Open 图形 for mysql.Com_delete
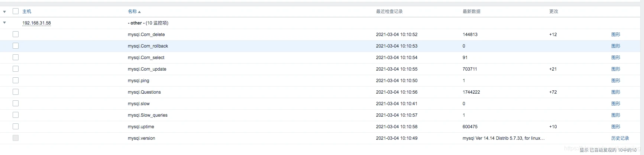 [x=616, y=35]
